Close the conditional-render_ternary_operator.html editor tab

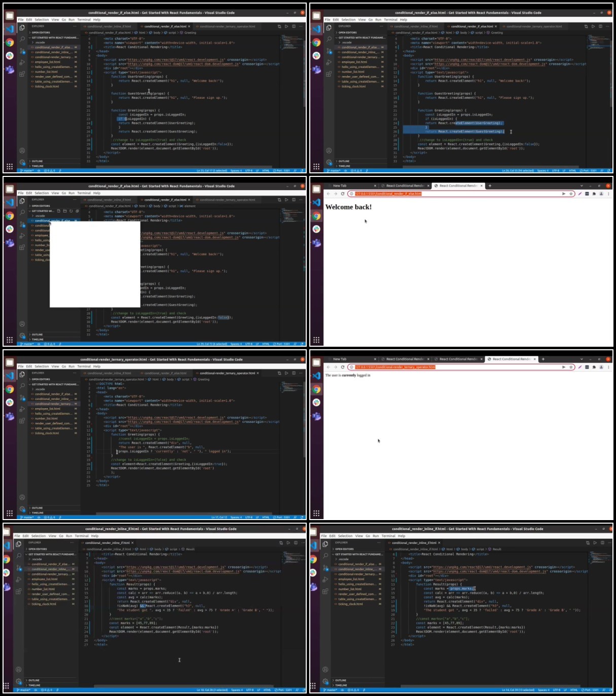[258, 373]
